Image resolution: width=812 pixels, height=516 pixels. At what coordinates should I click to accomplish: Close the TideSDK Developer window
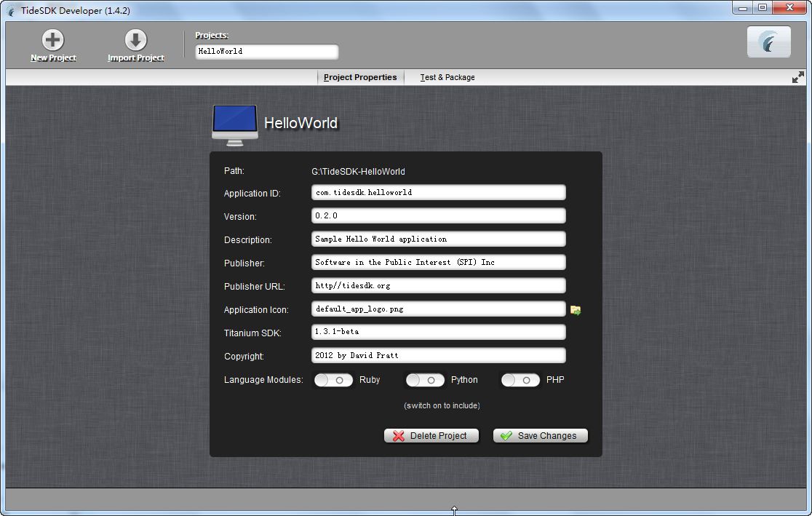pos(789,8)
